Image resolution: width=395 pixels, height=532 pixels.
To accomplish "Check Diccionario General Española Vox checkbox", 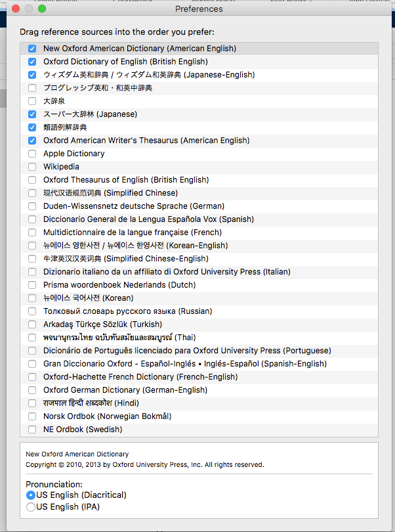I will [x=32, y=219].
